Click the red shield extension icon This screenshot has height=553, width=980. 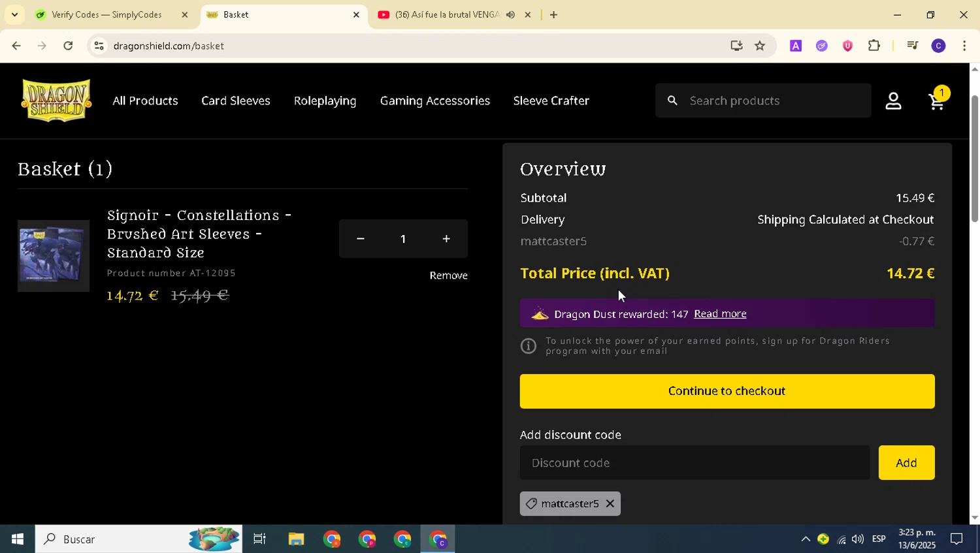(x=847, y=46)
